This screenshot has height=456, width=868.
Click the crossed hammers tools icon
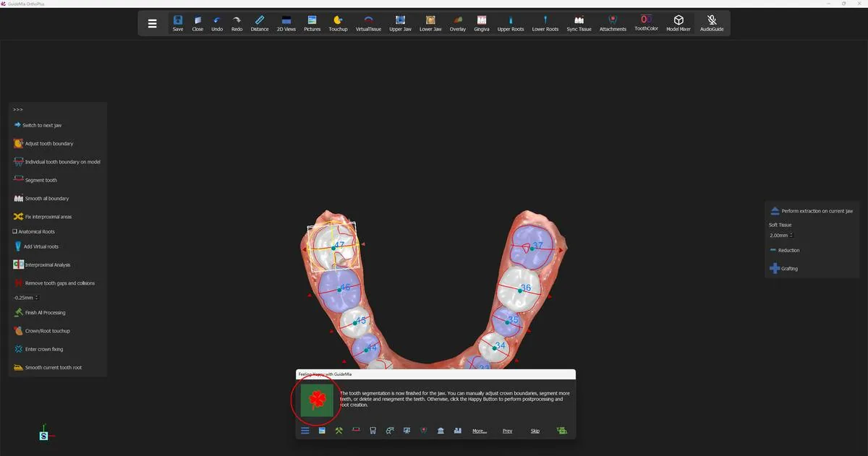[339, 431]
